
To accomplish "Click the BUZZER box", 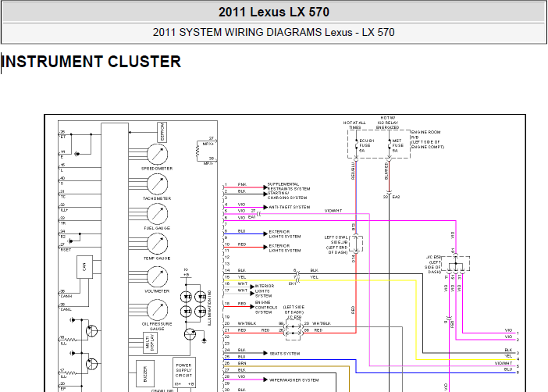I will tap(145, 374).
